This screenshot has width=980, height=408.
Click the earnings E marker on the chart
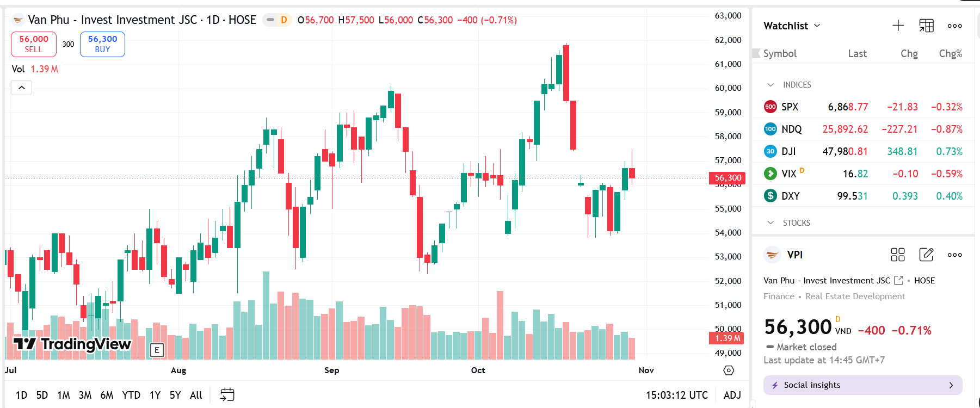click(157, 350)
